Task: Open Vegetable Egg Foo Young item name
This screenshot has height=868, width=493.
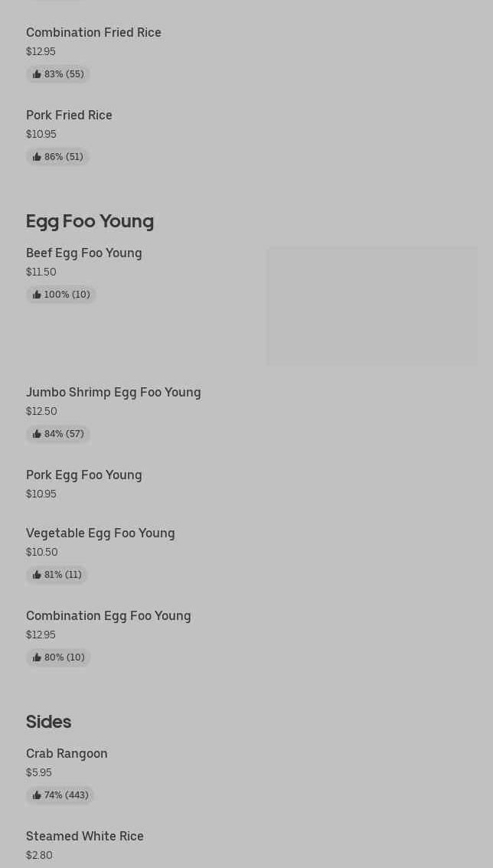Action: pos(100,533)
